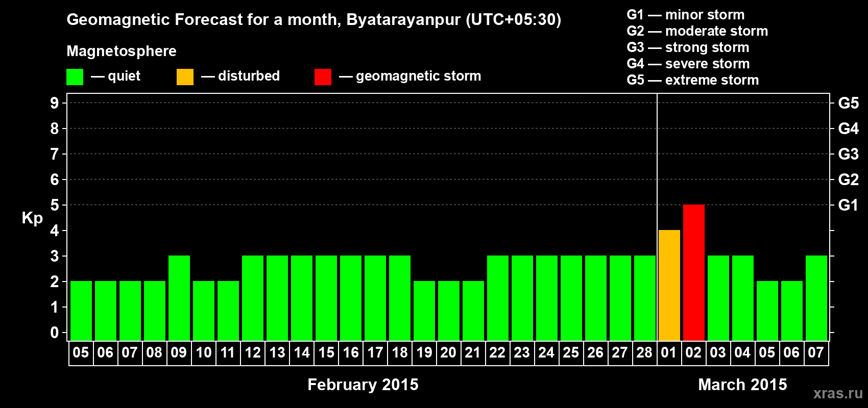Click the orange disturbed legend swatch
This screenshot has height=408, width=868.
[x=185, y=77]
